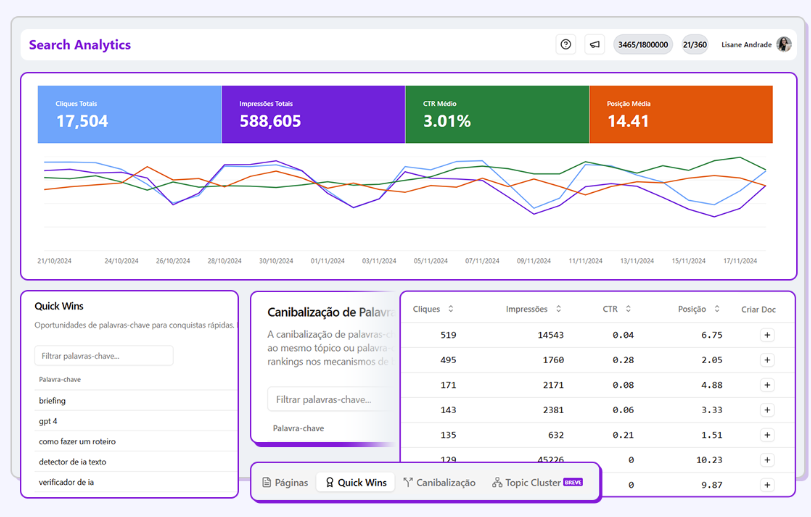Sort table by Cliques column arrows
The width and height of the screenshot is (811, 517).
coord(451,309)
